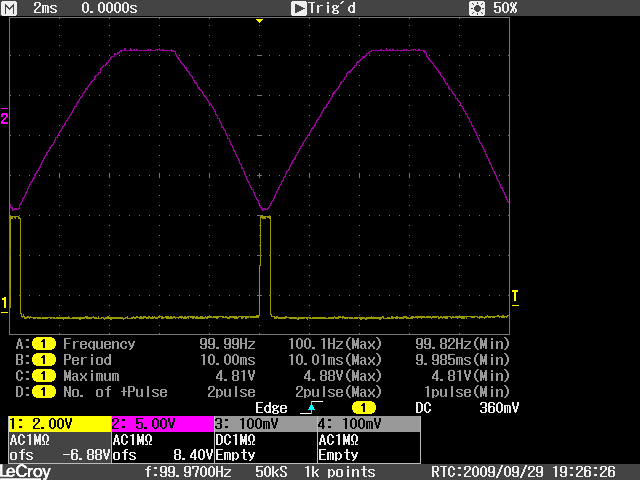Click channel 1 offset -6.88V value
This screenshot has height=480, width=640.
click(87, 455)
